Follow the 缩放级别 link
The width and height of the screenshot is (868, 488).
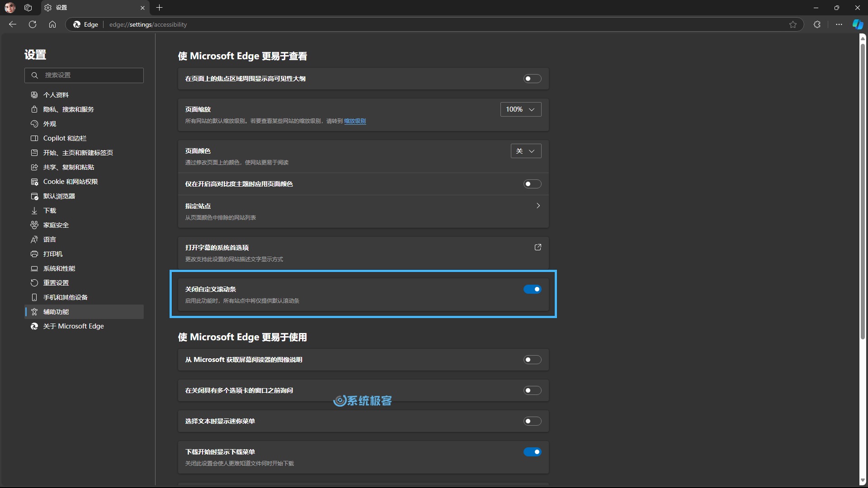click(355, 121)
